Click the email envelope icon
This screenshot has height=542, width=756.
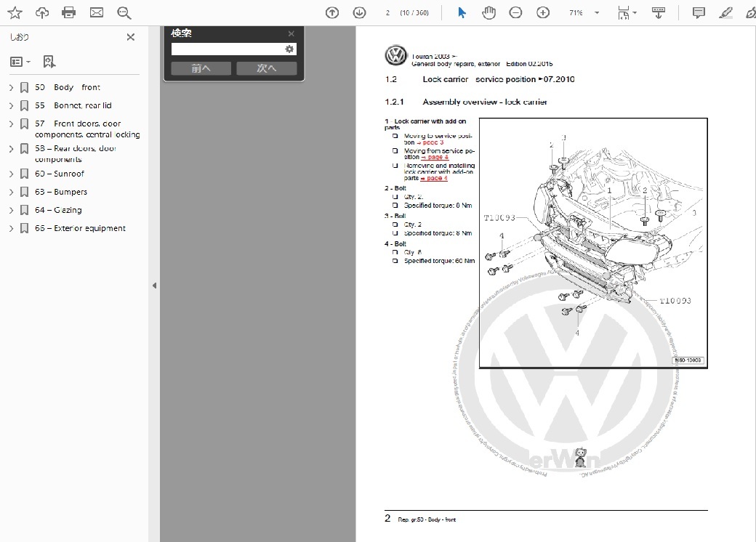(96, 12)
